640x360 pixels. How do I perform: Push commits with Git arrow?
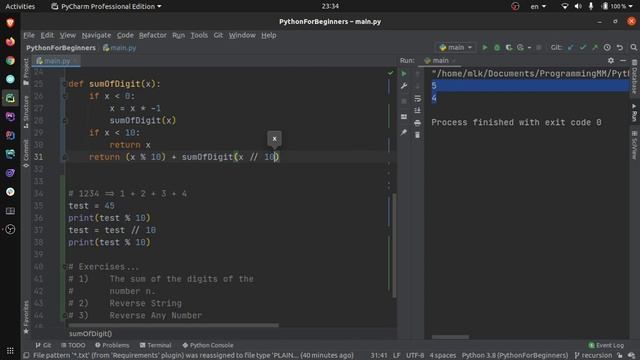[595, 47]
